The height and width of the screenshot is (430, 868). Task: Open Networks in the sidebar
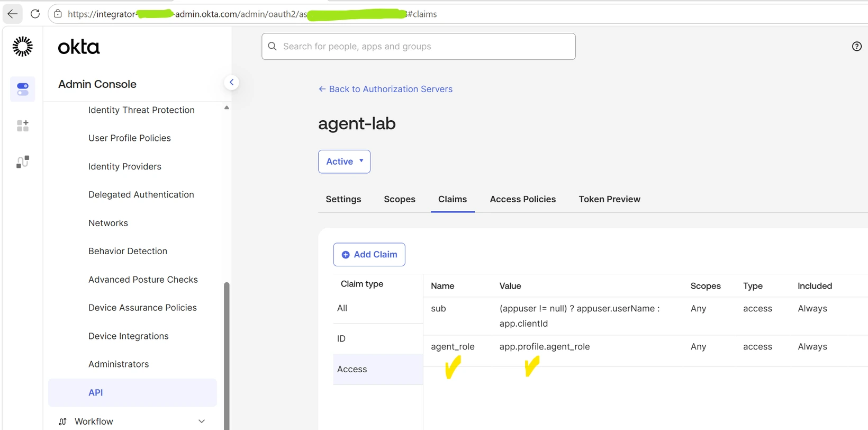pyautogui.click(x=108, y=223)
